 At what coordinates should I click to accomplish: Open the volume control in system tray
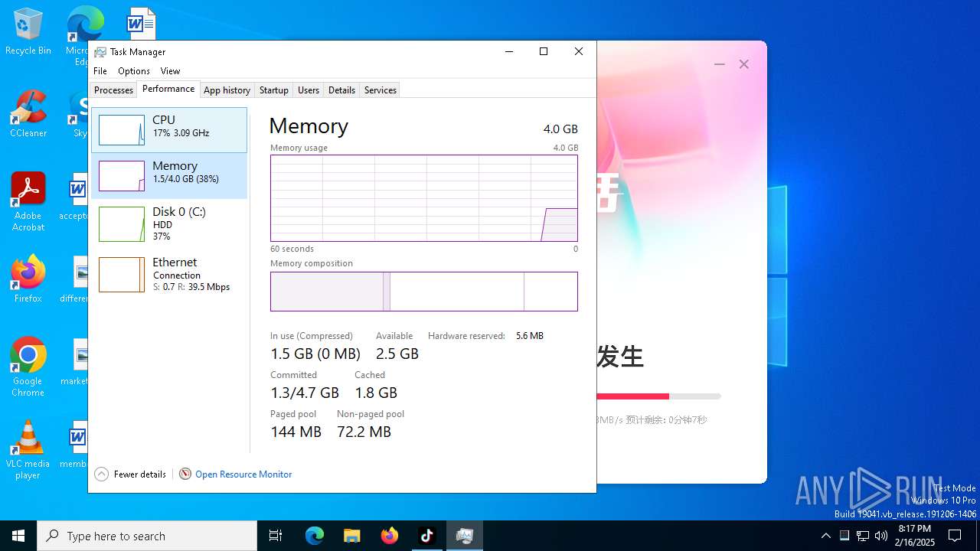click(x=881, y=536)
